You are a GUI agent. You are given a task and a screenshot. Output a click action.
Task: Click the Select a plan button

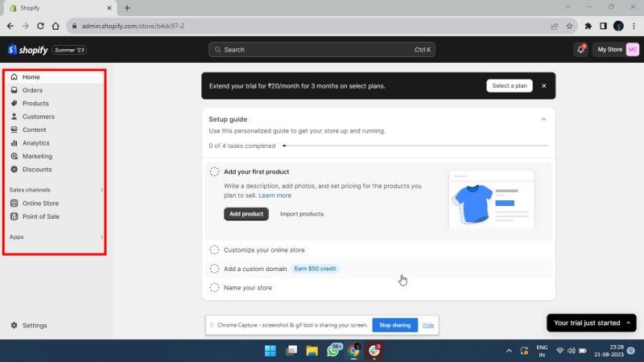pyautogui.click(x=510, y=86)
